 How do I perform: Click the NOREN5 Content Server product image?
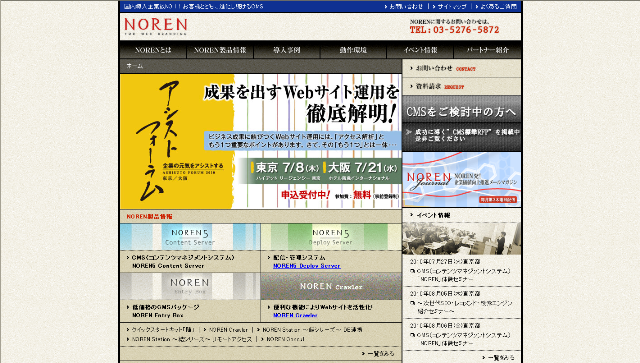(x=190, y=237)
